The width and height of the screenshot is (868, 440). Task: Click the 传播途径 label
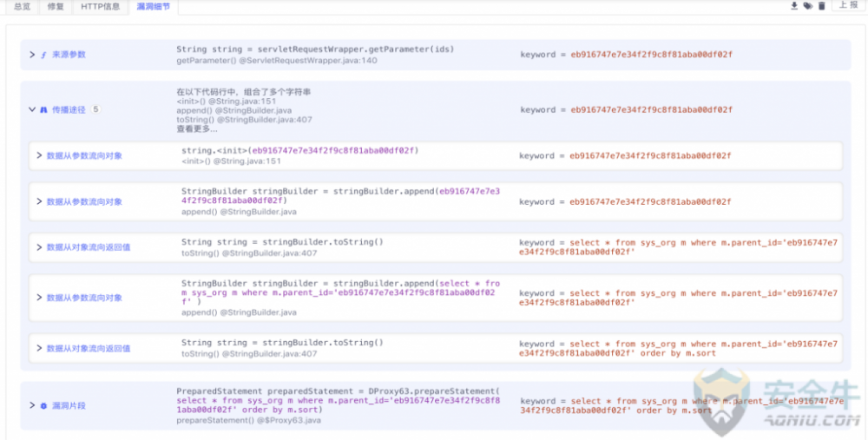pyautogui.click(x=69, y=109)
